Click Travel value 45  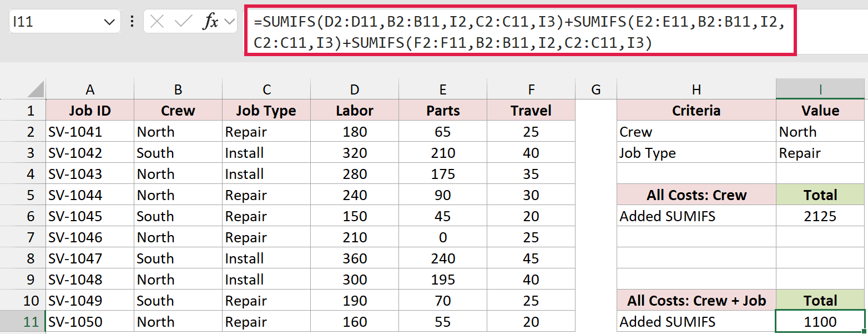[x=531, y=258]
